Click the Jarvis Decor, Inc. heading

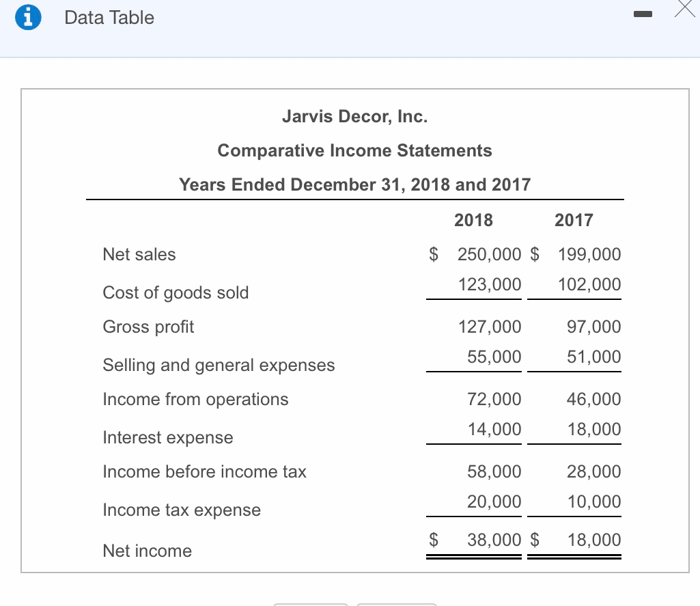point(354,116)
